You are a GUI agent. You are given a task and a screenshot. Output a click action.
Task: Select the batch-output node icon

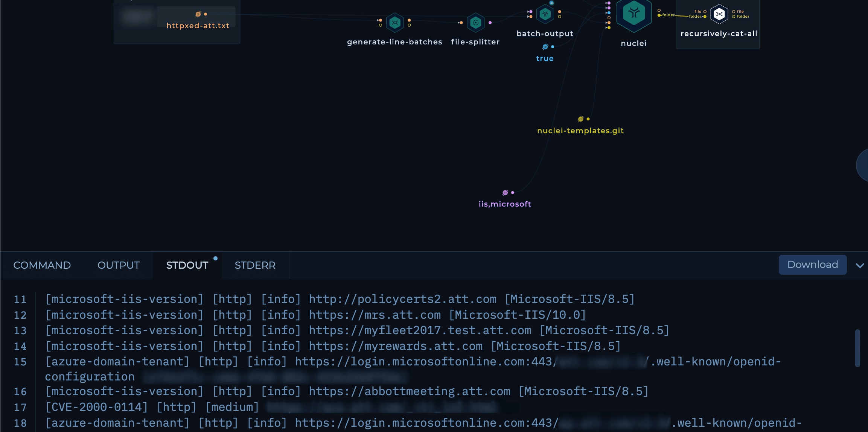tap(545, 14)
